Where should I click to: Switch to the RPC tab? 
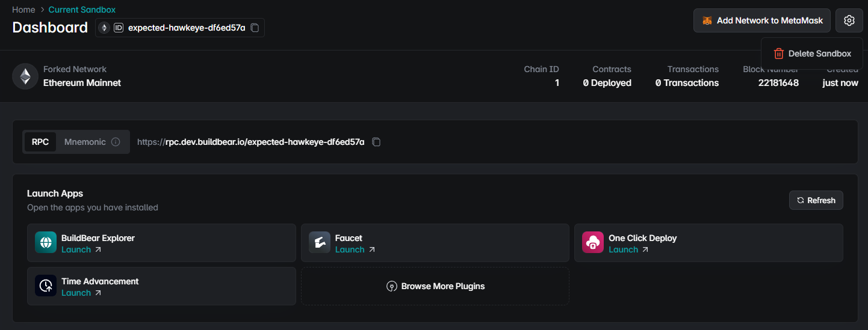click(x=40, y=142)
